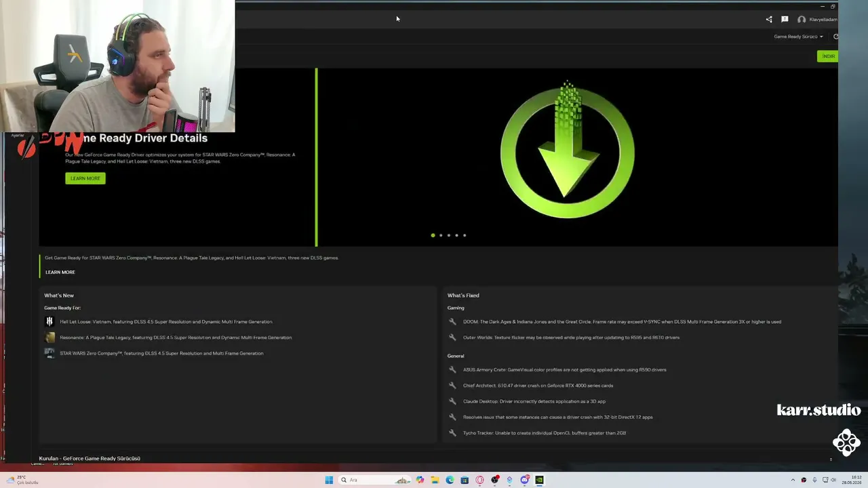The image size is (868, 488).
Task: Open the taskbar clock showing 16:12
Action: point(852,480)
